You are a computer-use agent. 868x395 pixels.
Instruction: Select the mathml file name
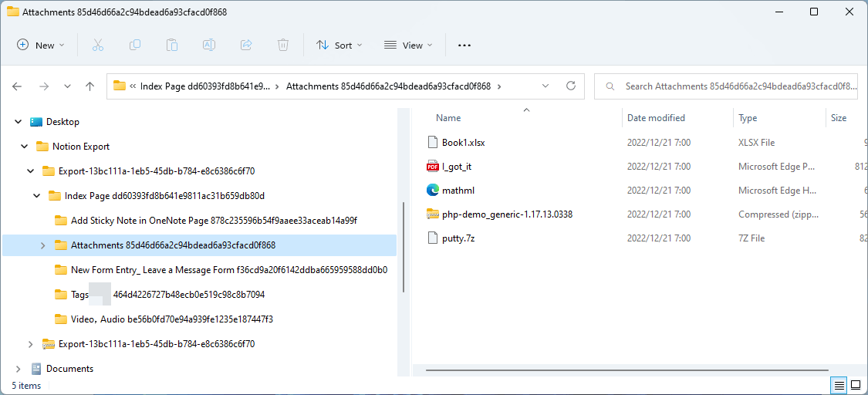[x=458, y=191]
